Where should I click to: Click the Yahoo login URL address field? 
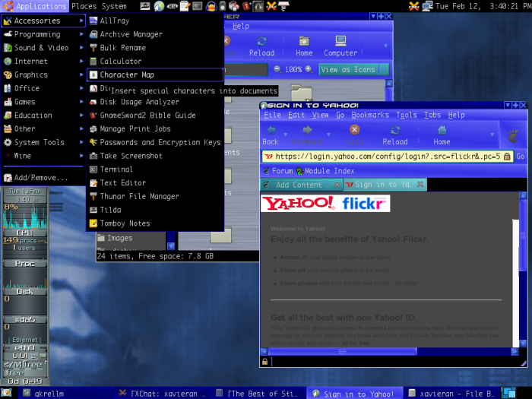[387, 157]
